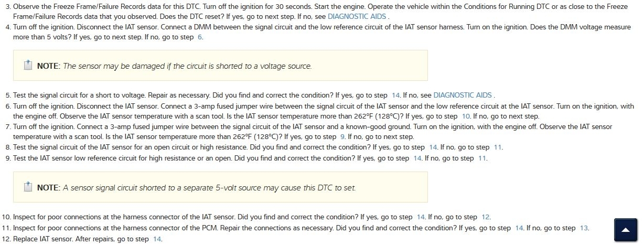Screen dimensions: 644x245
Task: Open DIAGNOSTIC AIDS link in step 5
Action: [x=463, y=95]
